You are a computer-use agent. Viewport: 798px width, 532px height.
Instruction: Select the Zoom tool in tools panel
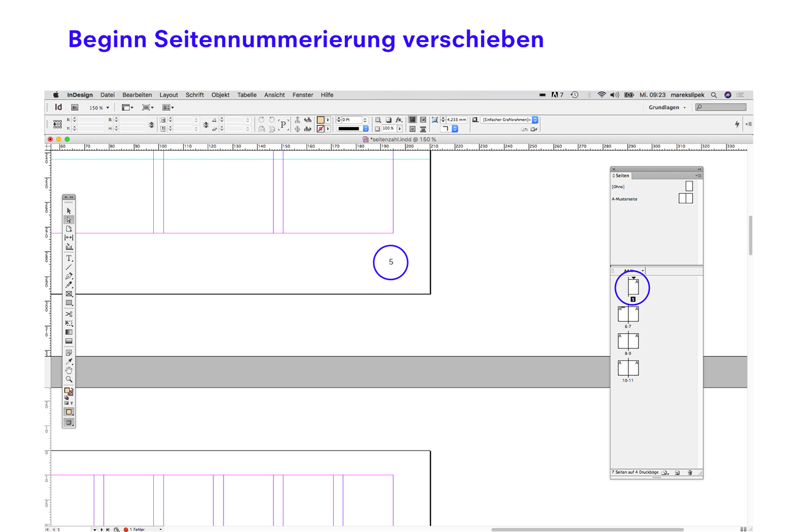click(x=69, y=379)
